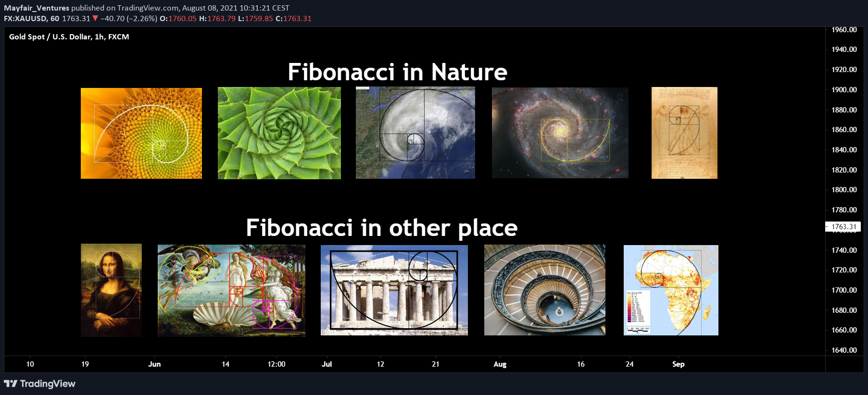Viewport: 868px width, 395px height.
Task: Open the sunflower Fibonacci spiral image
Action: [x=141, y=133]
